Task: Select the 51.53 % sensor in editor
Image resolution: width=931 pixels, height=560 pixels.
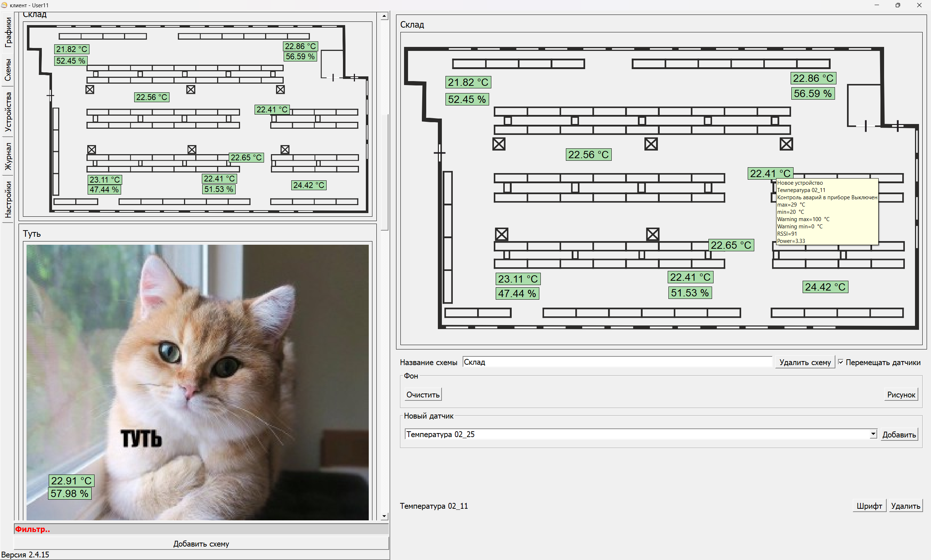Action: click(x=690, y=292)
